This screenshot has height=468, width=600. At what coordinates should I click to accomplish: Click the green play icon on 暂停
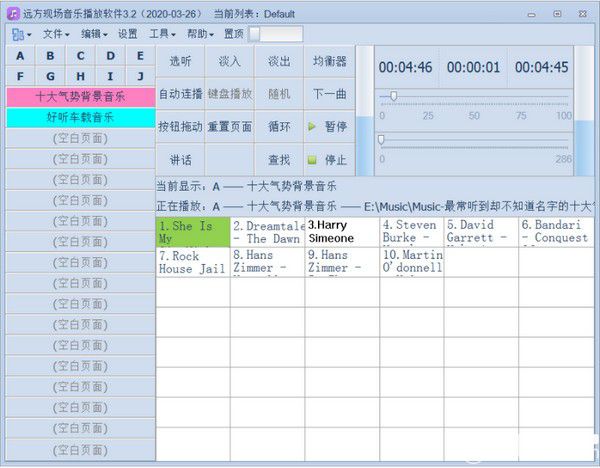coord(312,126)
